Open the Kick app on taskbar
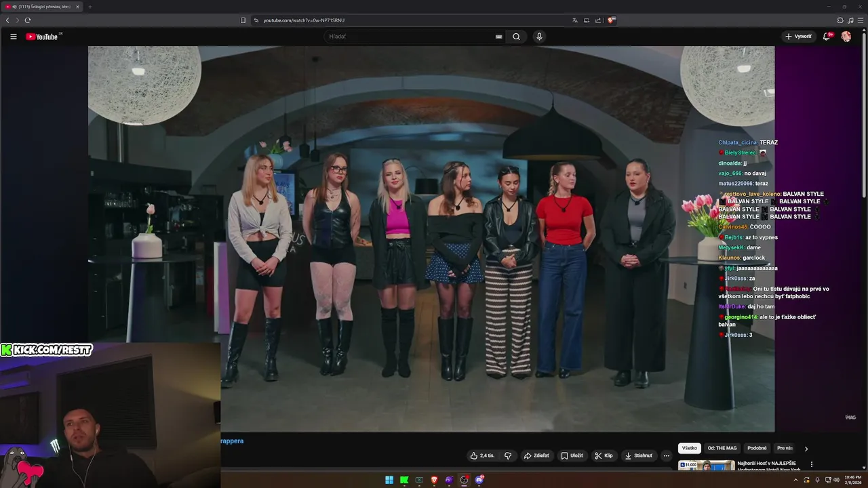Image resolution: width=868 pixels, height=488 pixels. [404, 480]
